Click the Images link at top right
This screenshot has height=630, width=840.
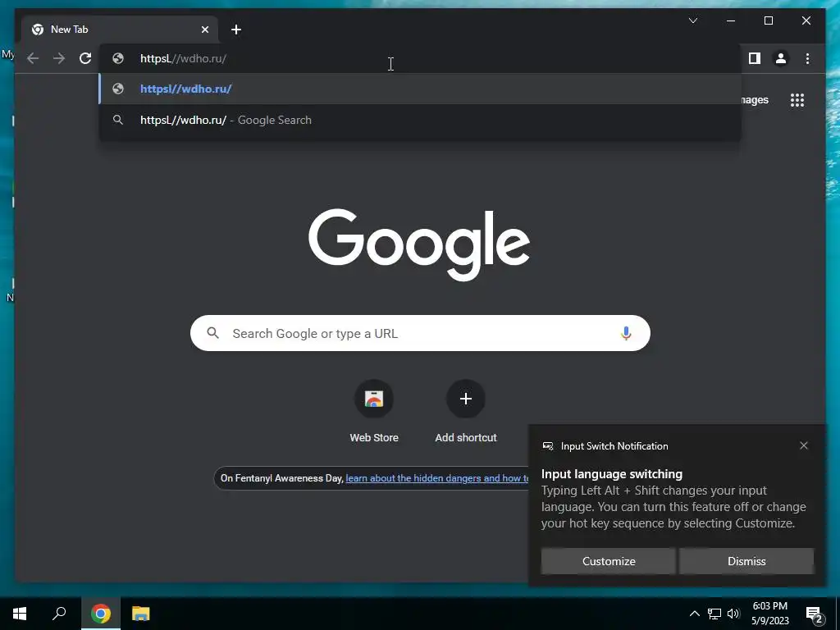coord(756,99)
